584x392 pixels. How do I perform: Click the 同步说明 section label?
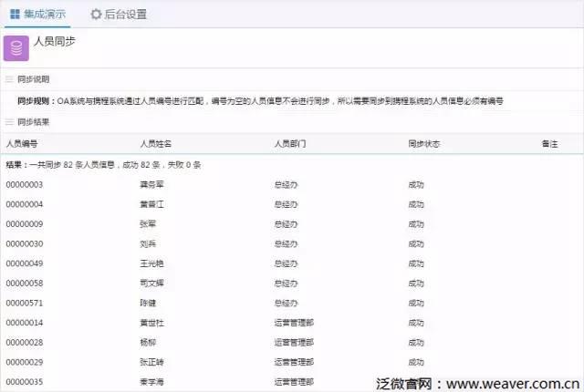(34, 79)
